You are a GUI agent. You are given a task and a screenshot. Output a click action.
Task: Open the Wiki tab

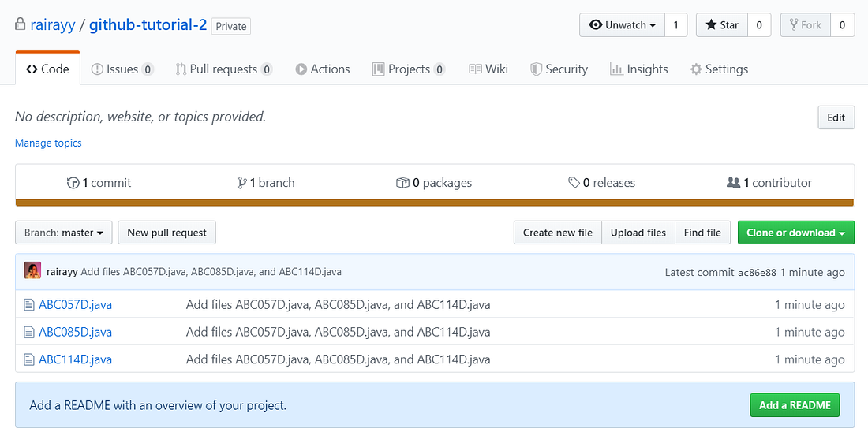488,69
